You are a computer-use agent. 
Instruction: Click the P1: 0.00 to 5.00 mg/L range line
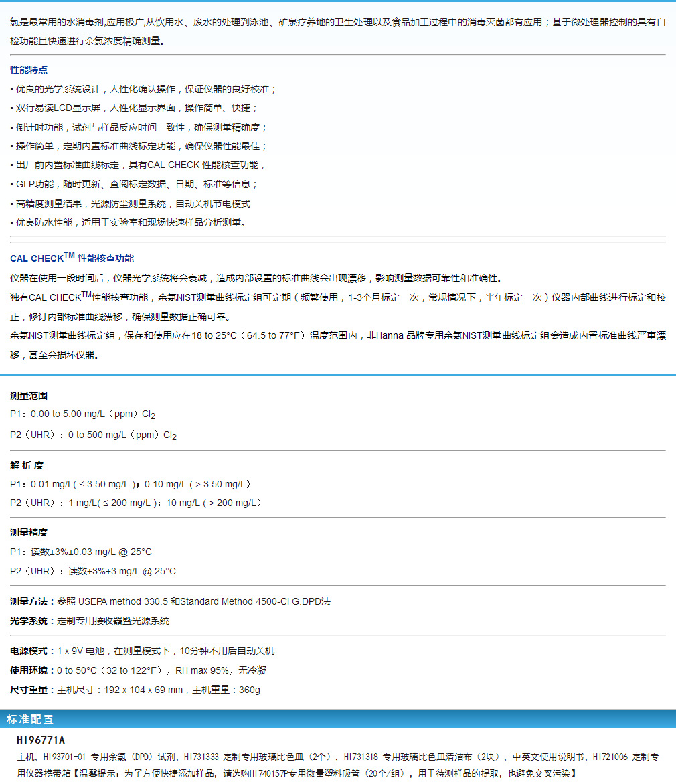[82, 414]
